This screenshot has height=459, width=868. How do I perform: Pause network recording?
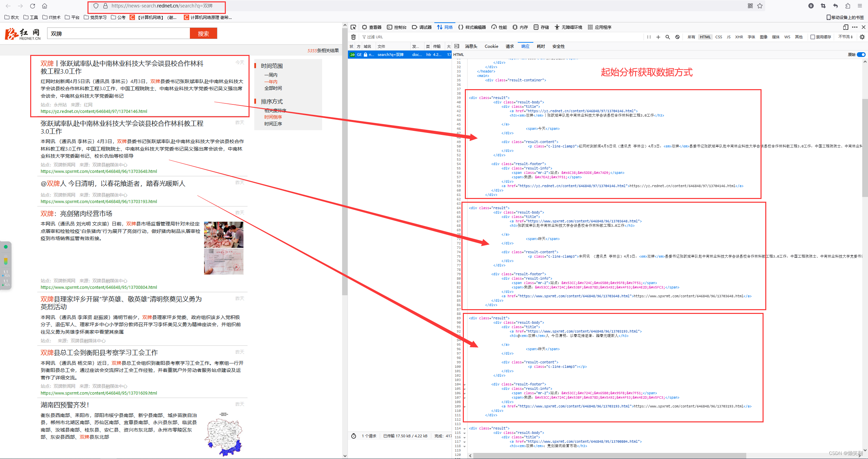(x=649, y=37)
